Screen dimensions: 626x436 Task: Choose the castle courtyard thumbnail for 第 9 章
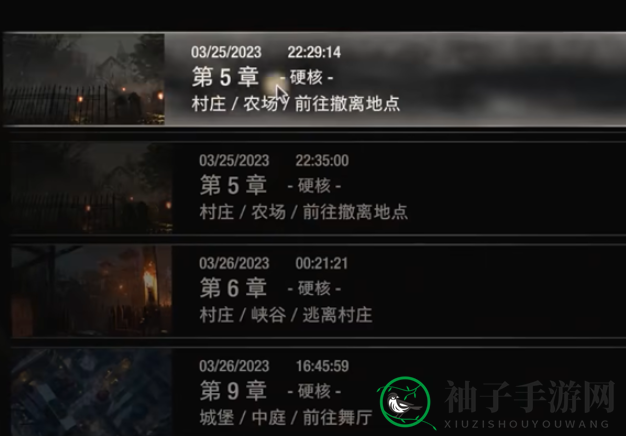pos(92,392)
